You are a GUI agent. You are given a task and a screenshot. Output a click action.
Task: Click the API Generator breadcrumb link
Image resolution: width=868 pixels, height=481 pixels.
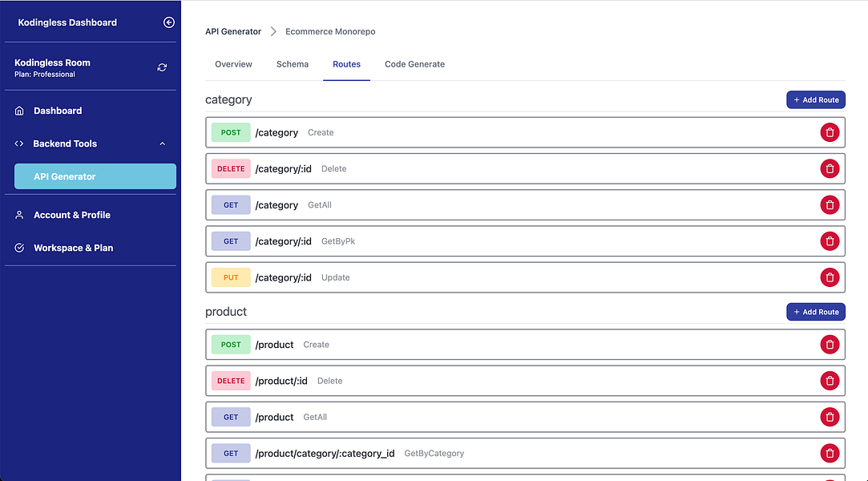233,31
